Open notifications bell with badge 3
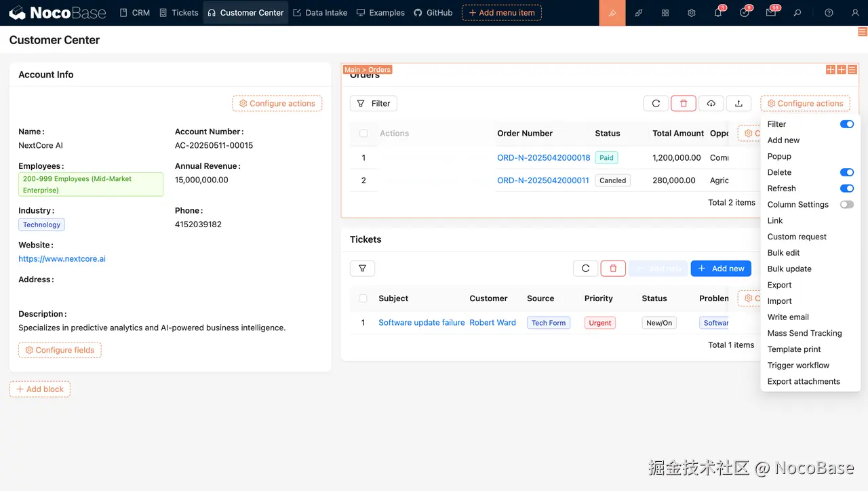 (x=718, y=13)
